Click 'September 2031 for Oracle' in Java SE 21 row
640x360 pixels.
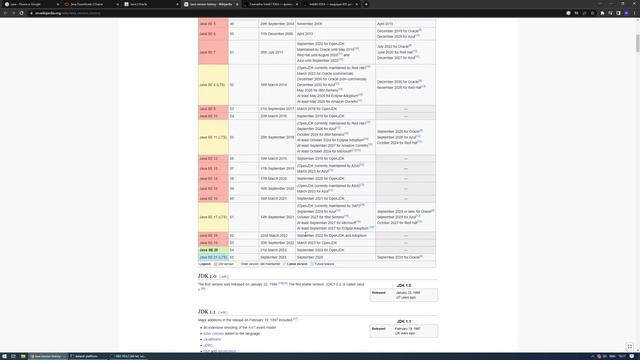click(x=398, y=258)
